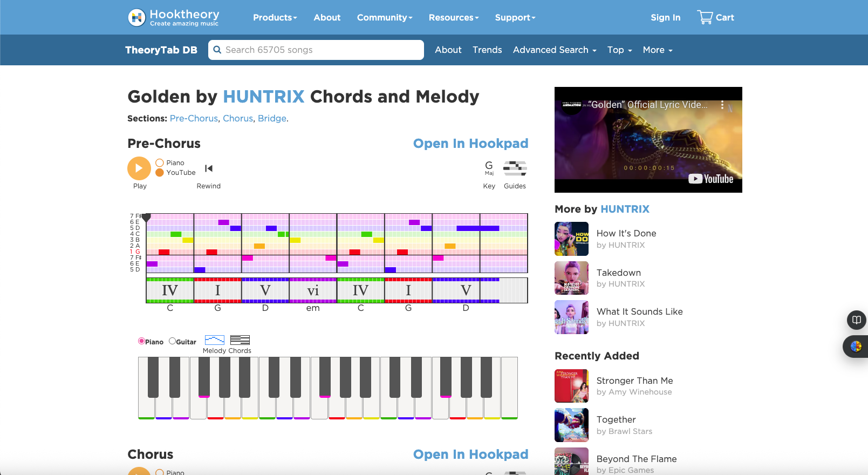Click the first V chord block
Screen dimensions: 868x475
click(x=265, y=290)
